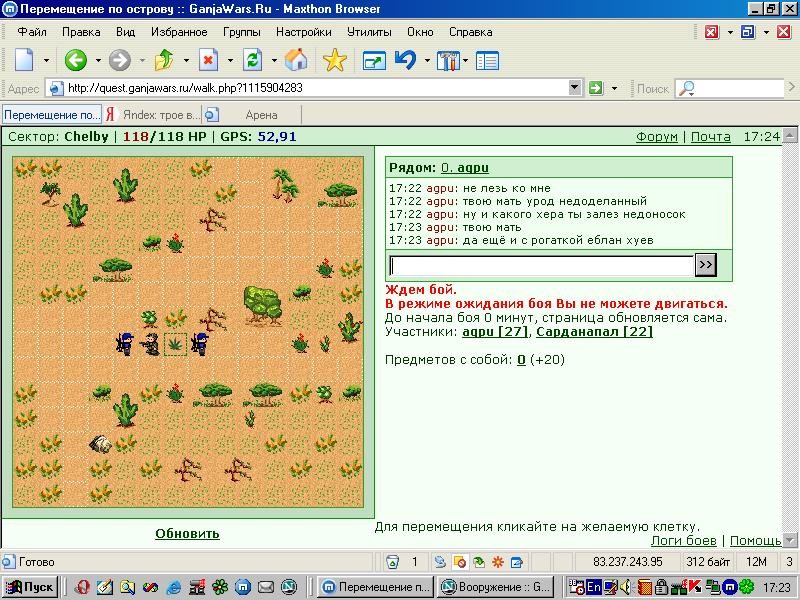Open the Home page icon

(x=296, y=60)
